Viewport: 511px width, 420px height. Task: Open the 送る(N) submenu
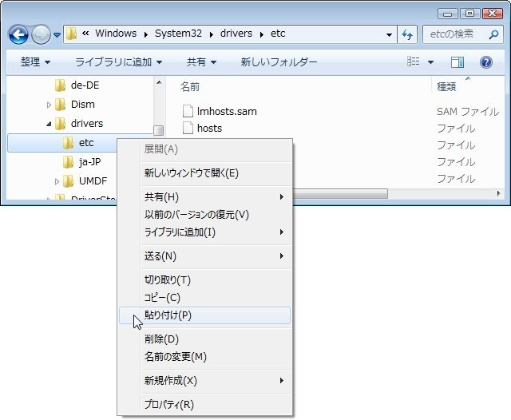pyautogui.click(x=204, y=256)
